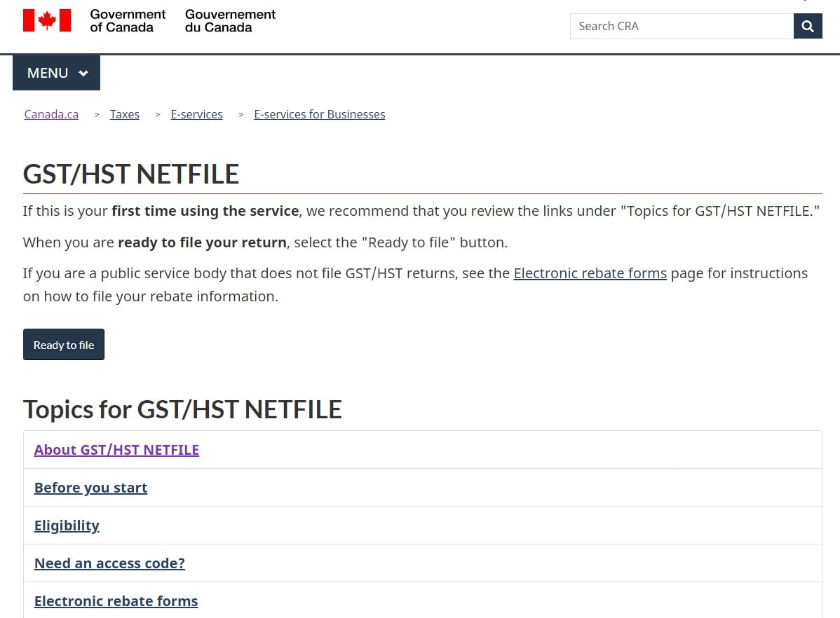840x618 pixels.
Task: Open the Eligibility topic link
Action: point(67,526)
